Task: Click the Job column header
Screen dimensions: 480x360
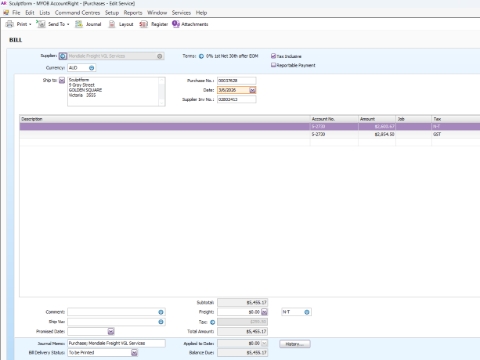Action: tap(414, 119)
